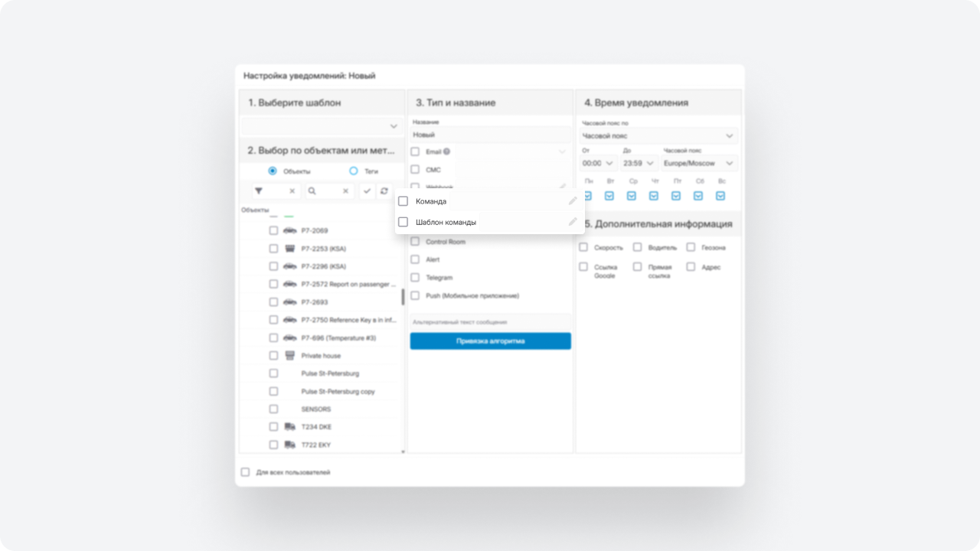Open the template dropdown under Выберите шаблон

click(322, 126)
